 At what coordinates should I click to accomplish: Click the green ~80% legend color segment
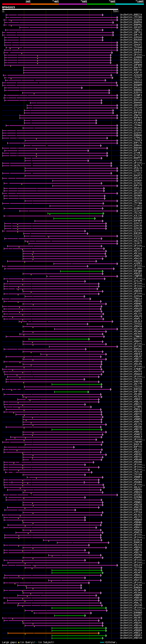(101, 4)
